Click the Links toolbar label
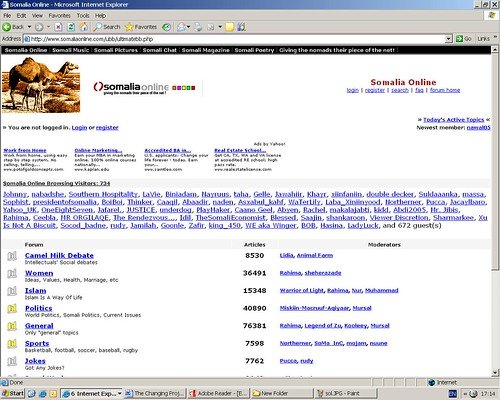The width and height of the screenshot is (500, 400). tap(483, 39)
